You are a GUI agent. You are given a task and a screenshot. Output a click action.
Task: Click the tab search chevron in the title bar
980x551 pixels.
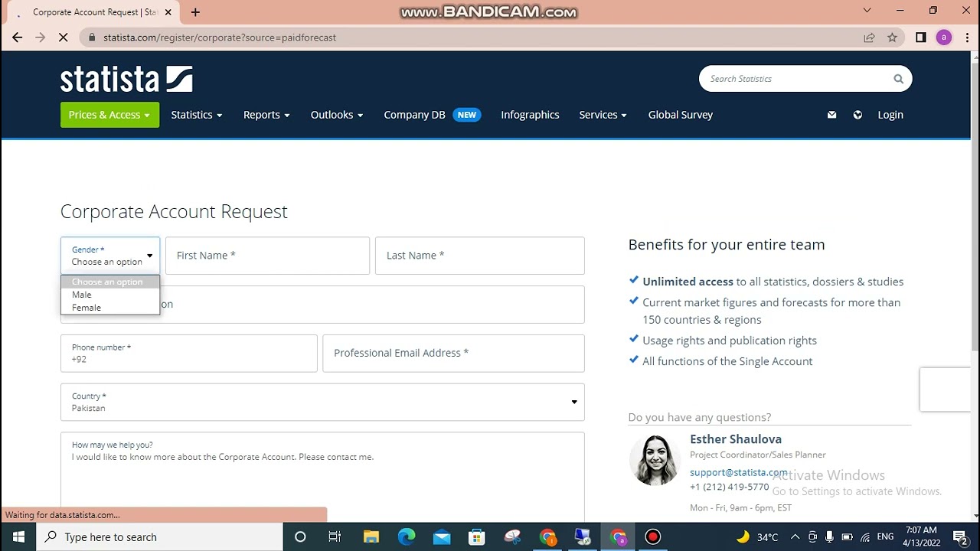(867, 11)
